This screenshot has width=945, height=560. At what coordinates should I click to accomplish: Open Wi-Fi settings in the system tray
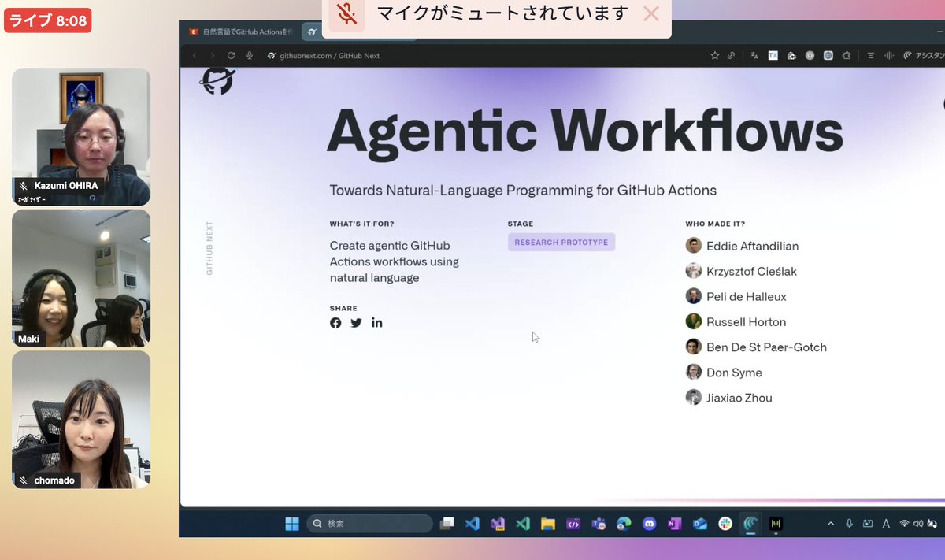tap(904, 523)
